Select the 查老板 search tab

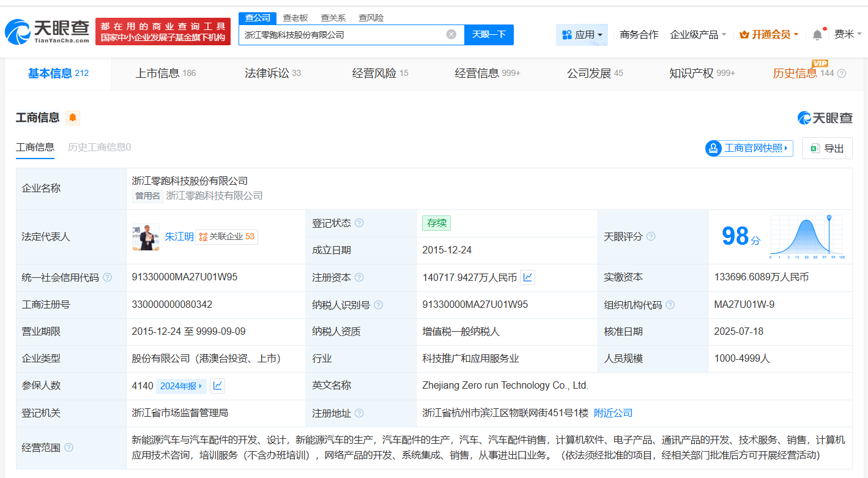295,18
